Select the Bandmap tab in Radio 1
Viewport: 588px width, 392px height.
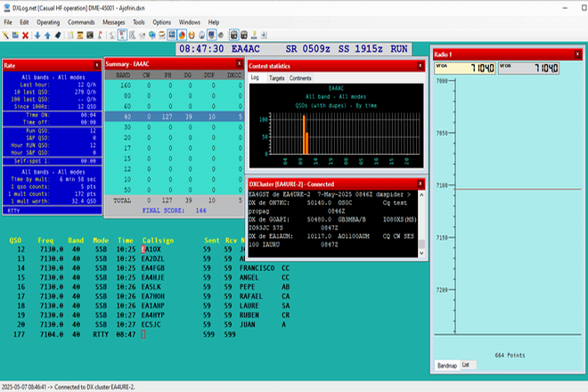pyautogui.click(x=447, y=365)
